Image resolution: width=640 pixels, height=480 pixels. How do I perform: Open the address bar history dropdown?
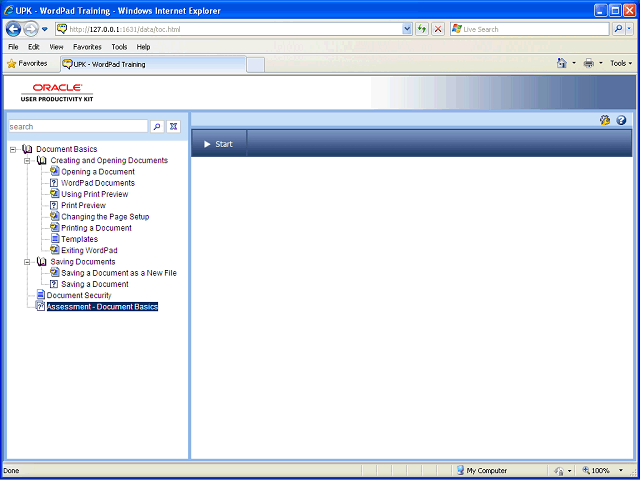[407, 29]
